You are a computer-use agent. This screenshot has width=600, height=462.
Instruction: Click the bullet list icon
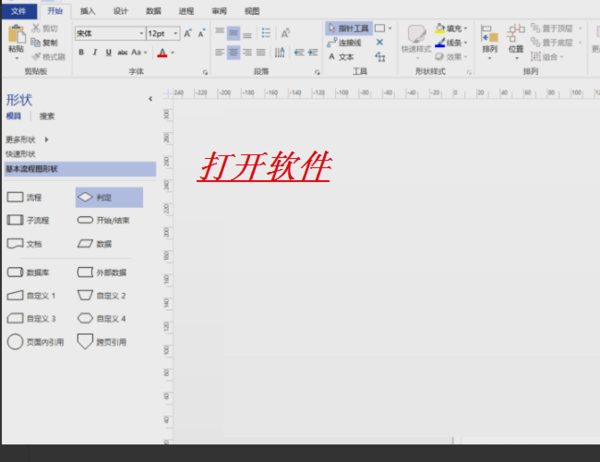coord(266,33)
